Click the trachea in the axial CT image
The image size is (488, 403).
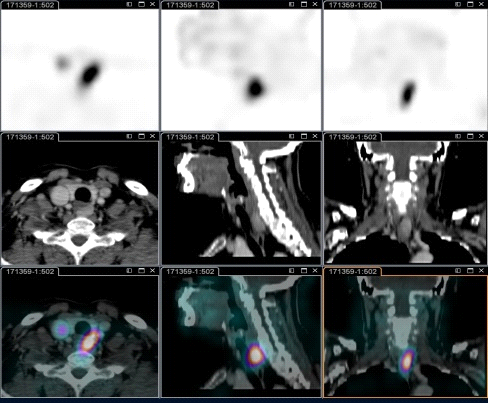(82, 194)
